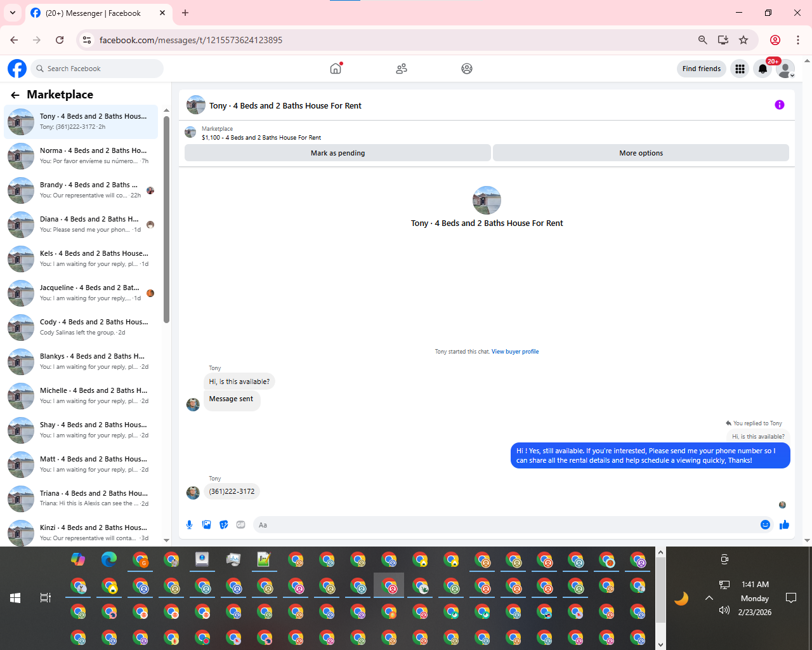Open a new Chrome tab
Screen dimensions: 812x650
click(x=185, y=13)
